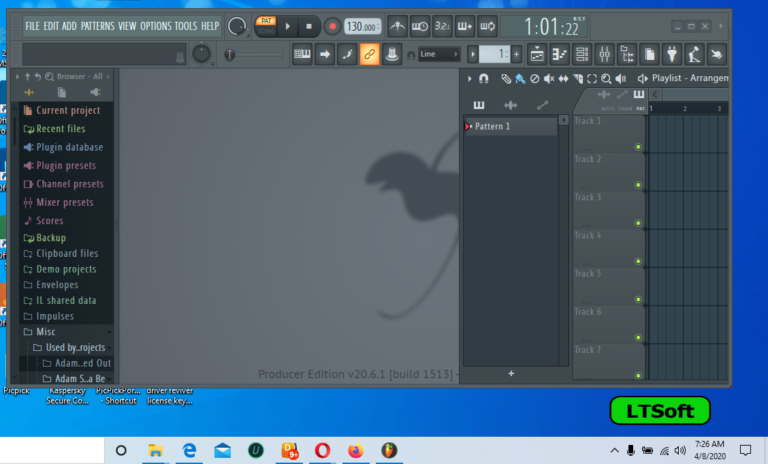Image resolution: width=768 pixels, height=464 pixels.
Task: Toggle note/clip grouping curve icon
Action: pyautogui.click(x=347, y=54)
